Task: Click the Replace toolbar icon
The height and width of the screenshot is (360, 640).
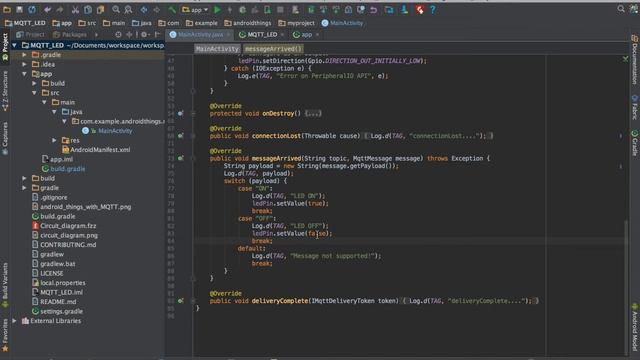Action: click(x=128, y=9)
